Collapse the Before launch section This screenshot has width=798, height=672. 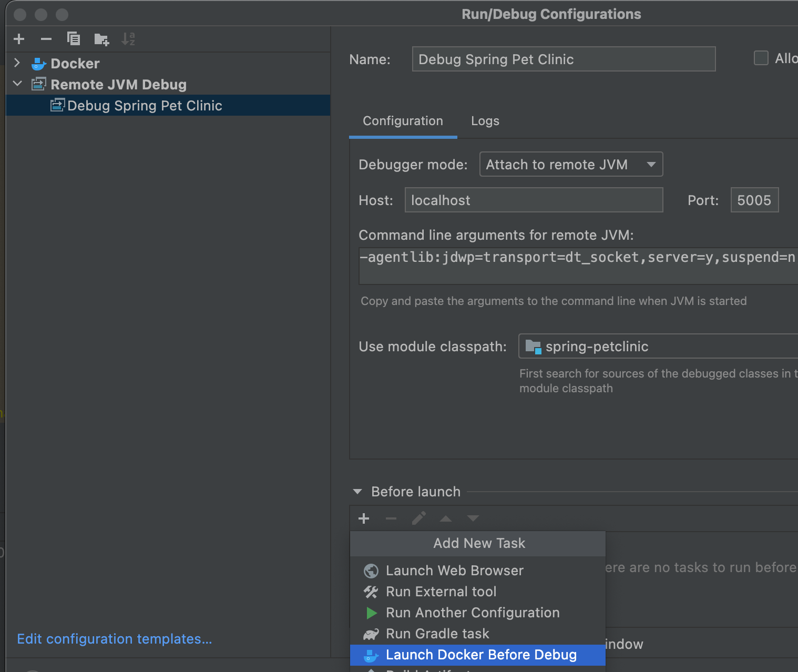coord(357,492)
